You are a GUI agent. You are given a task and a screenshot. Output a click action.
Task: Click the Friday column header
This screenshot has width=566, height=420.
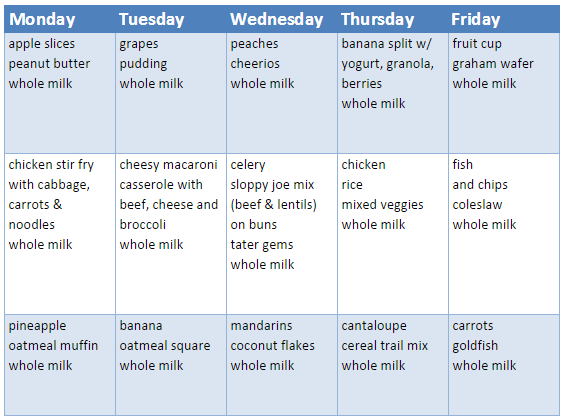pyautogui.click(x=504, y=19)
